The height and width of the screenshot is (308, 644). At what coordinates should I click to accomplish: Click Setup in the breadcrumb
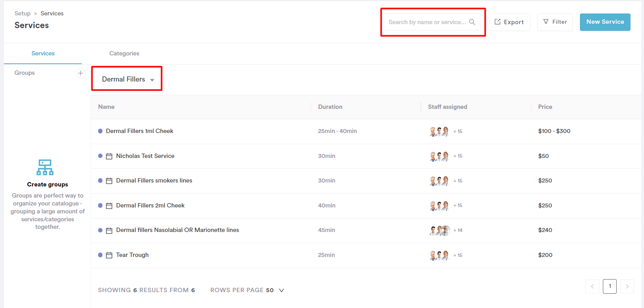click(x=23, y=13)
